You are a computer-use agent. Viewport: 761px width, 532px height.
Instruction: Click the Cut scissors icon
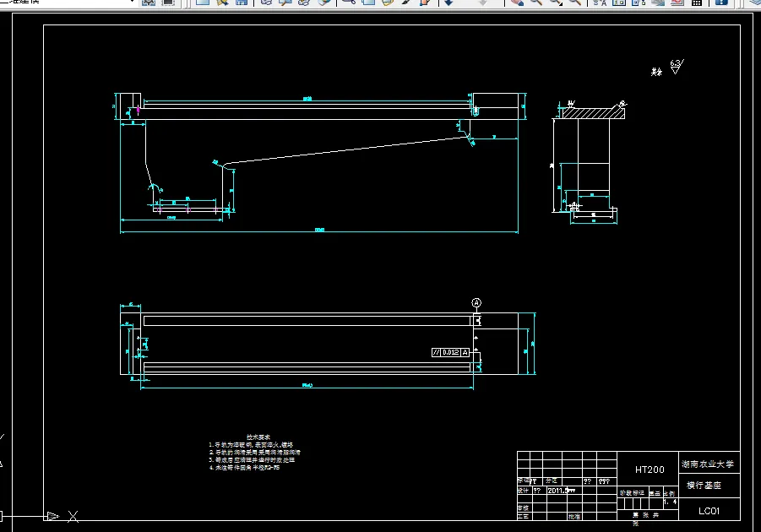pos(348,3)
